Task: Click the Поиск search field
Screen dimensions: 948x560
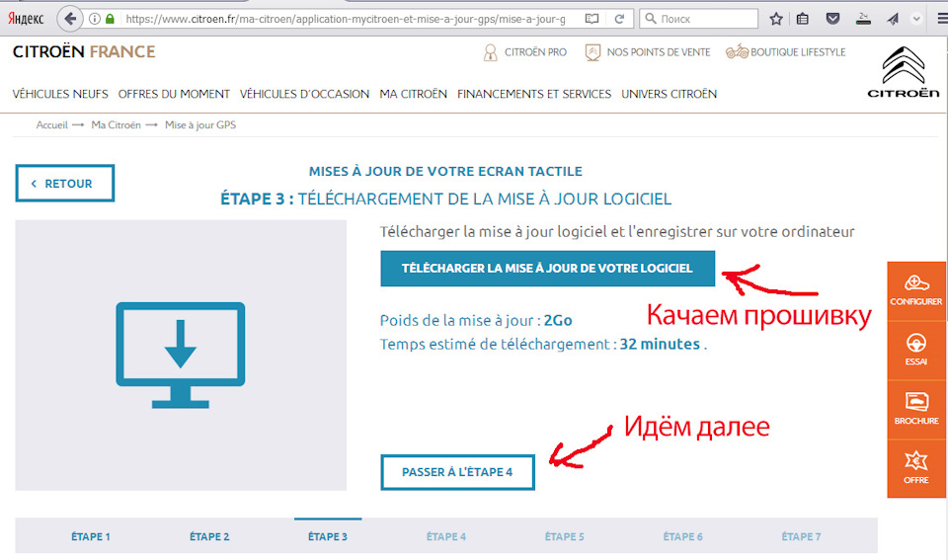Action: click(x=698, y=19)
